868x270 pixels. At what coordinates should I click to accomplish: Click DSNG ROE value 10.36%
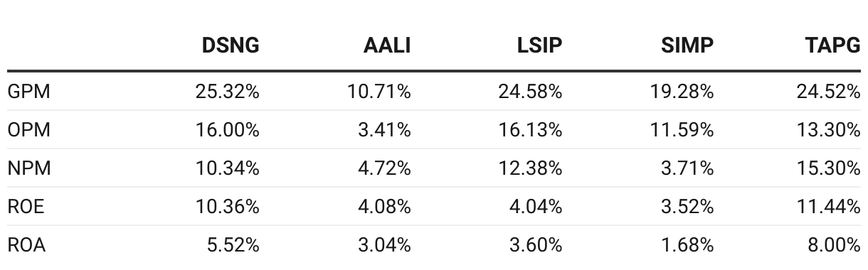tap(228, 207)
